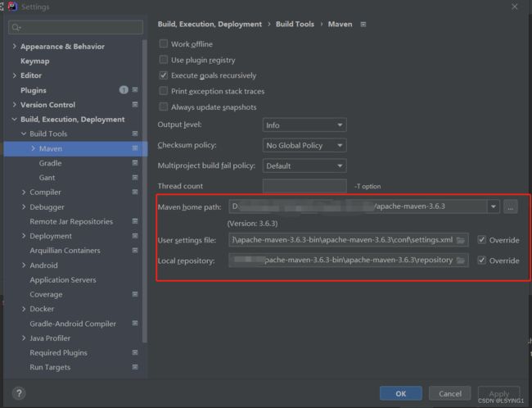
Task: Click the Apply button
Action: (498, 393)
